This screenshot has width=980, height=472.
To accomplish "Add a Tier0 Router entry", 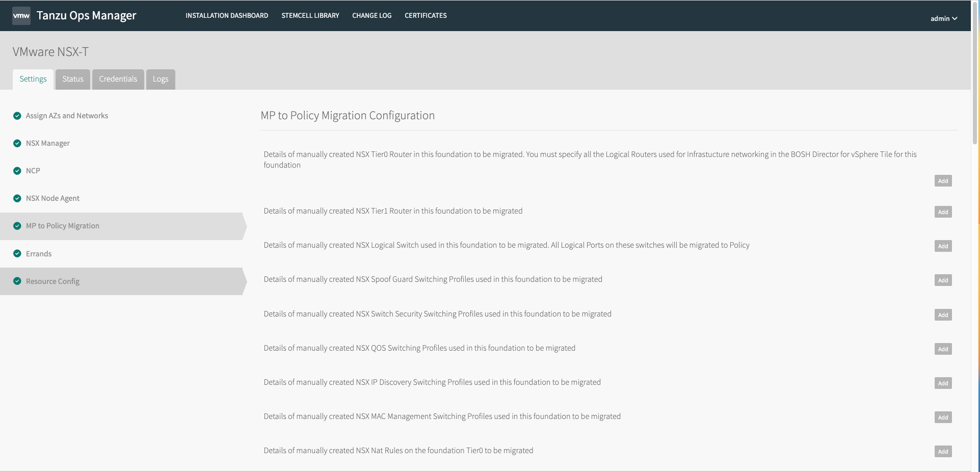I will click(943, 181).
